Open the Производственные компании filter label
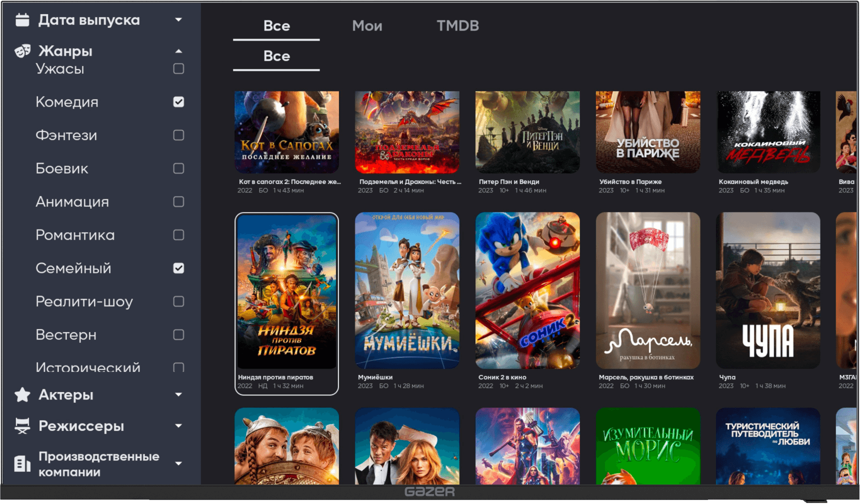 tap(99, 464)
